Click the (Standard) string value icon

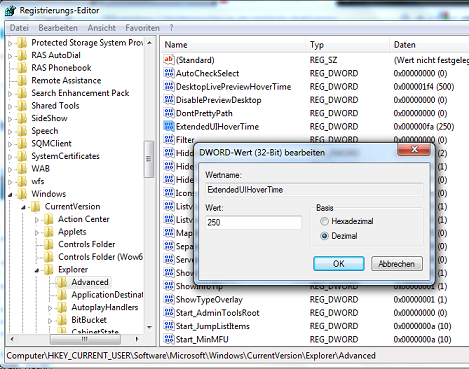click(169, 60)
